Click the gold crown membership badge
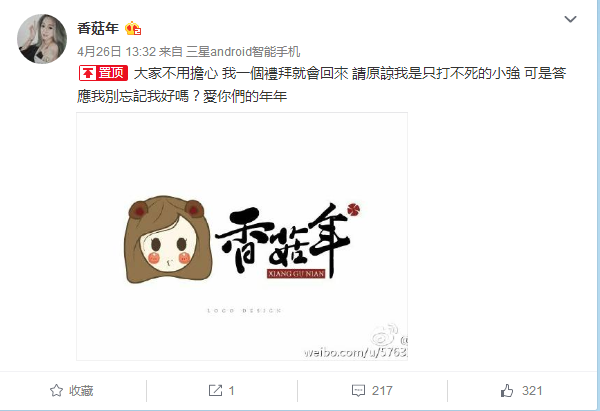 point(133,28)
